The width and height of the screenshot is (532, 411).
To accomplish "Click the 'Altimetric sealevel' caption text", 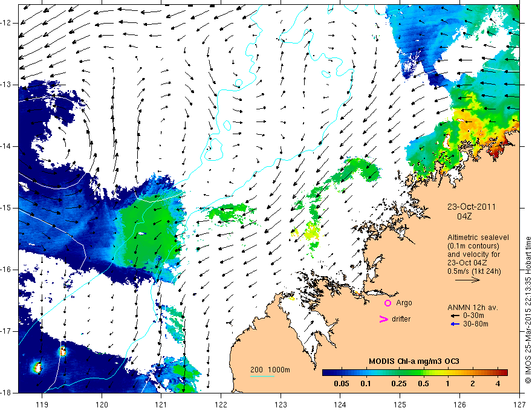I will 478,238.
